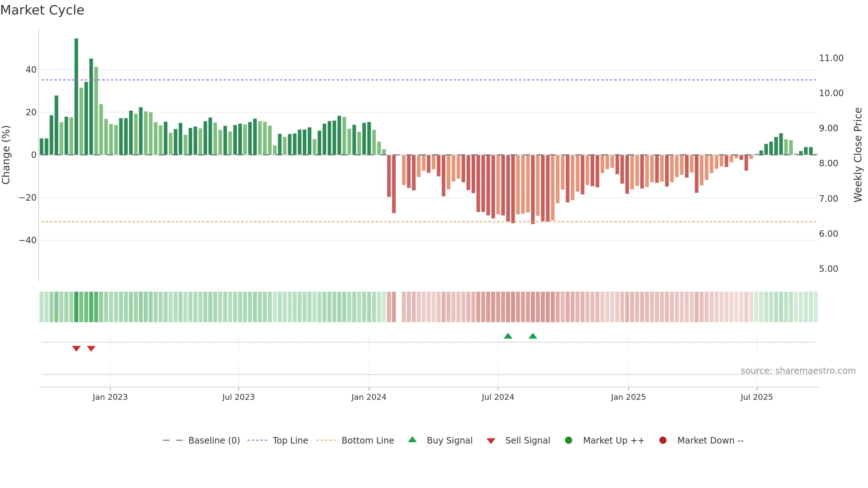Click the 10.00 price axis value

[x=831, y=93]
